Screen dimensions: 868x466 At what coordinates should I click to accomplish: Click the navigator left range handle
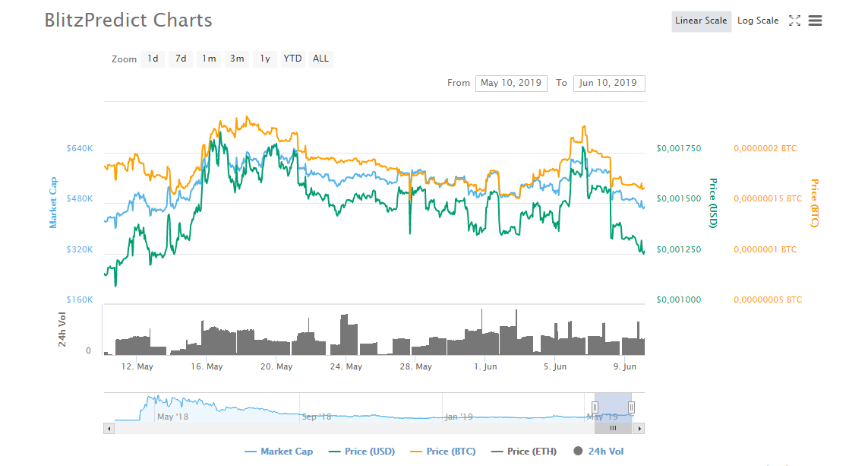595,407
